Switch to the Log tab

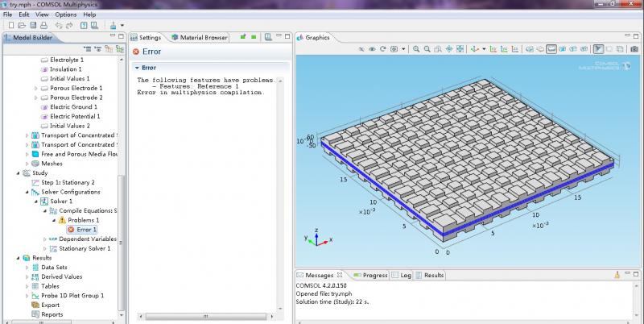pyautogui.click(x=401, y=275)
